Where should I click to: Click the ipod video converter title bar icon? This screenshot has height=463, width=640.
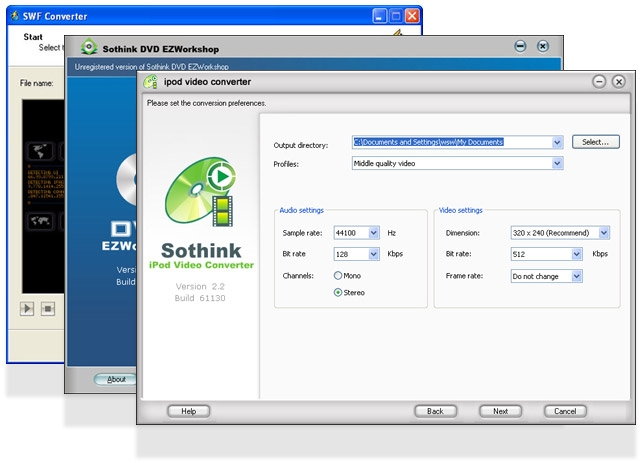151,81
